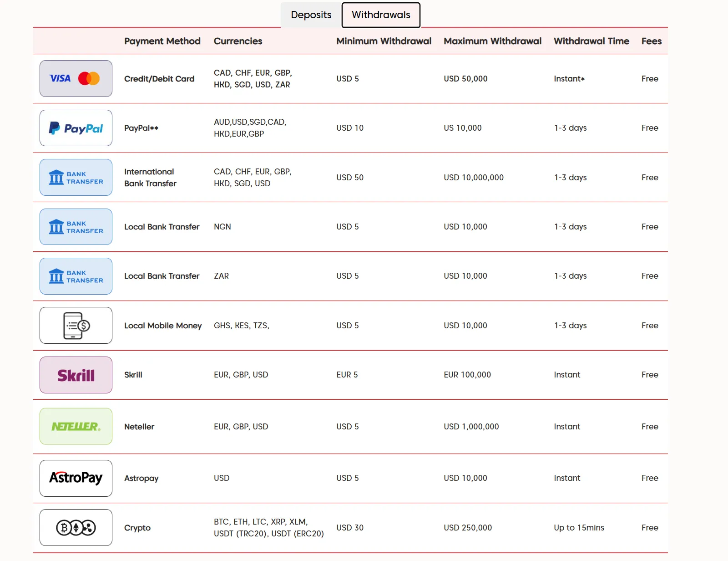
Task: Click the Skrill logo
Action: (76, 375)
